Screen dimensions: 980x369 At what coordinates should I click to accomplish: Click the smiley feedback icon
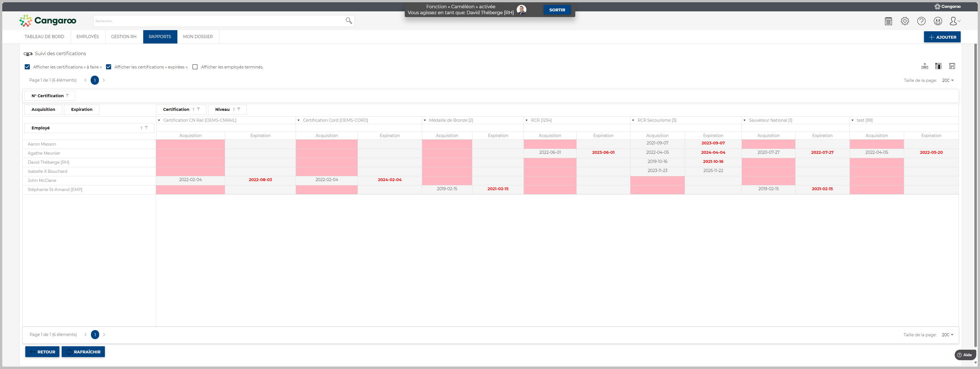pos(938,21)
